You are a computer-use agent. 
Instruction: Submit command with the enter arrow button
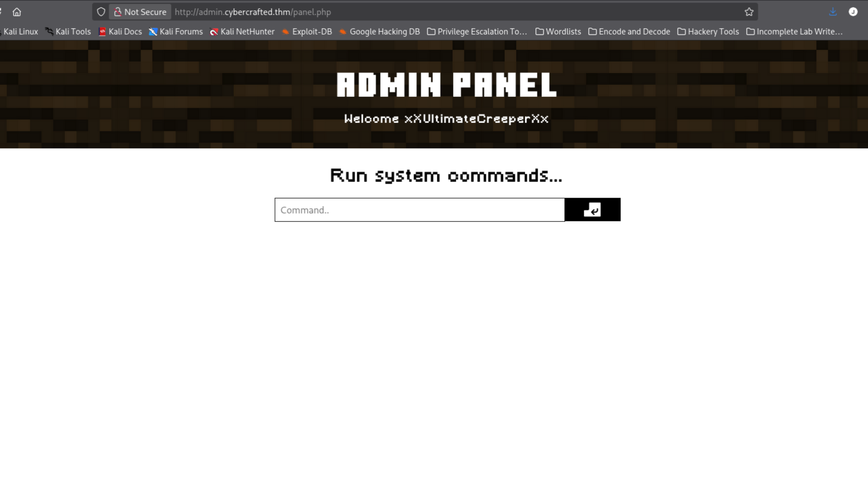593,210
